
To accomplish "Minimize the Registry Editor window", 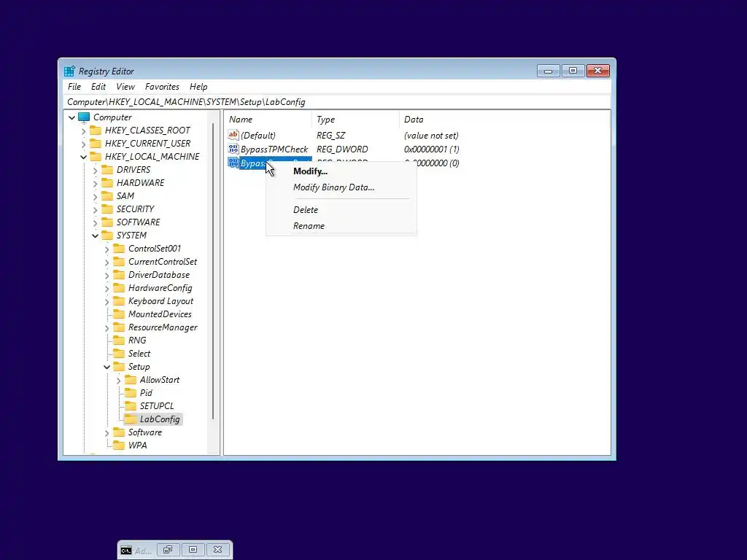I will 549,71.
